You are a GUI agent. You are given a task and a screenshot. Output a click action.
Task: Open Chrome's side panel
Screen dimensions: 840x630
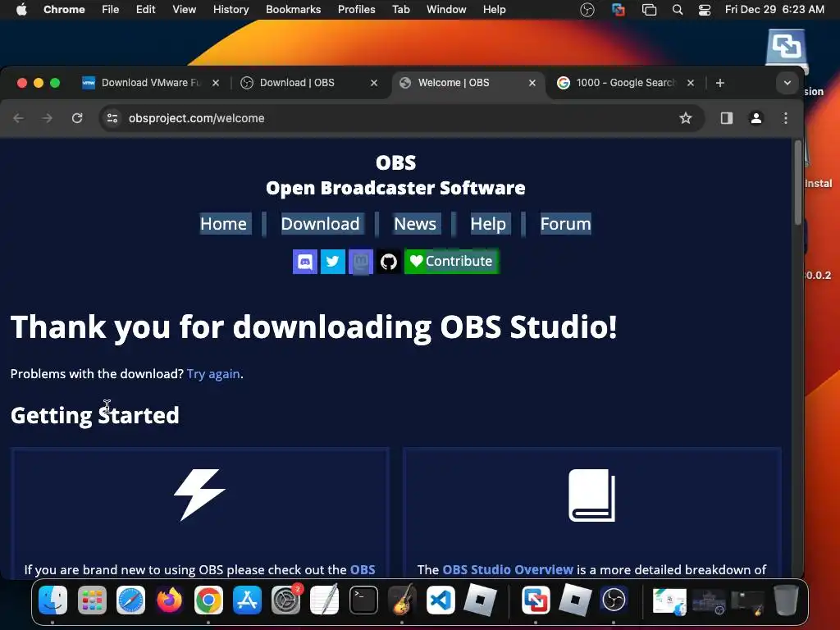727,118
